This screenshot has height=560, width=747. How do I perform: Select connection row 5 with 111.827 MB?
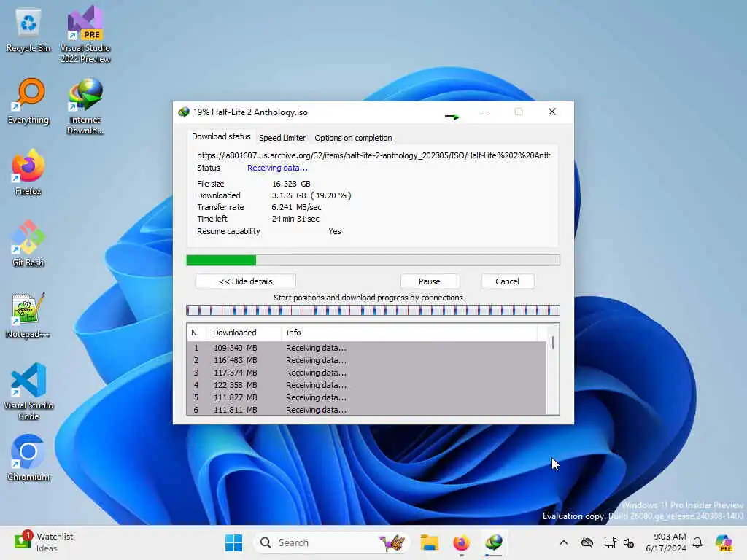(x=367, y=397)
